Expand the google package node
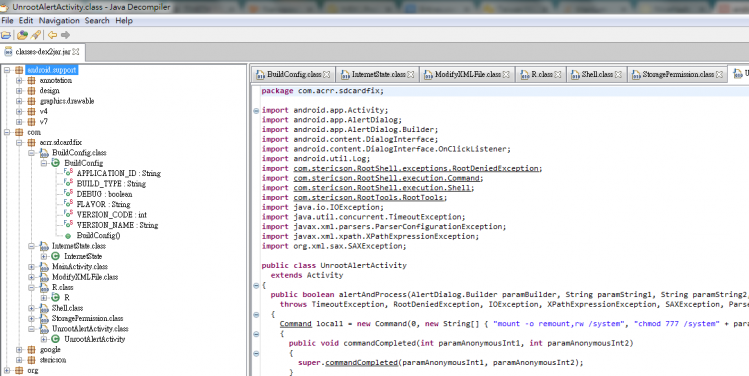The height and width of the screenshot is (376, 749). point(19,350)
